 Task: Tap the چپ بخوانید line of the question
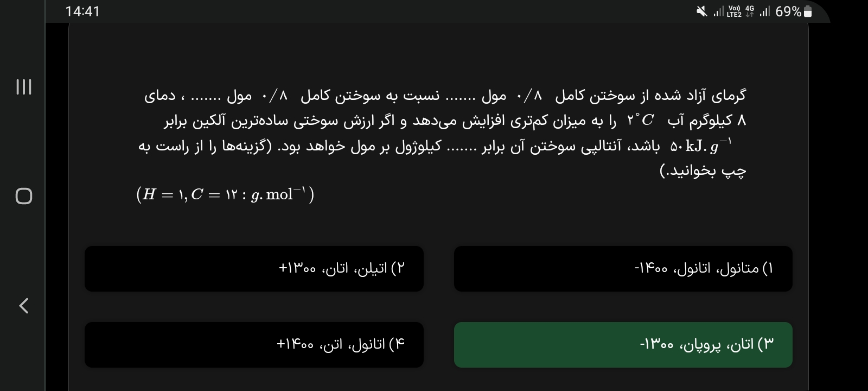coord(703,171)
